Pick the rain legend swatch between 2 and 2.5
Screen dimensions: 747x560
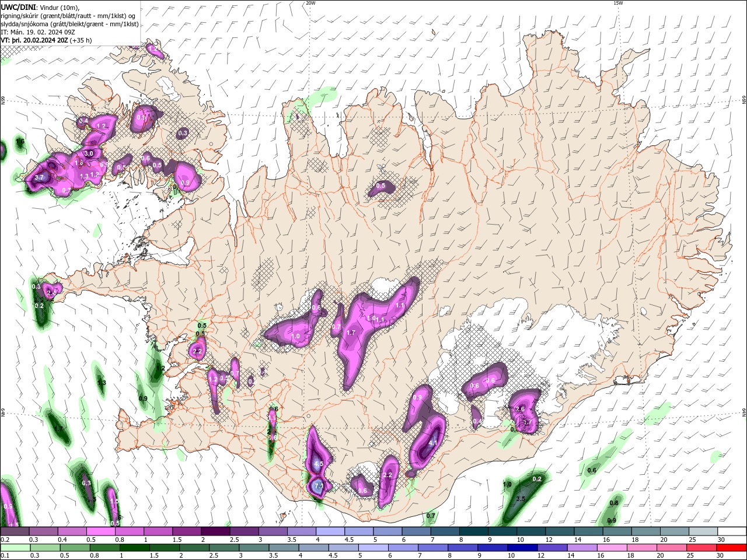tap(194, 548)
